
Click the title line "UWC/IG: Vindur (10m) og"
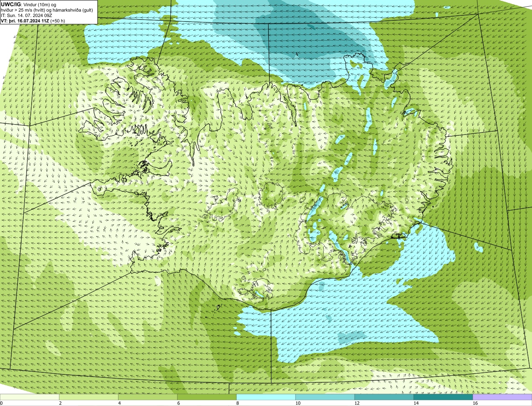29,4
